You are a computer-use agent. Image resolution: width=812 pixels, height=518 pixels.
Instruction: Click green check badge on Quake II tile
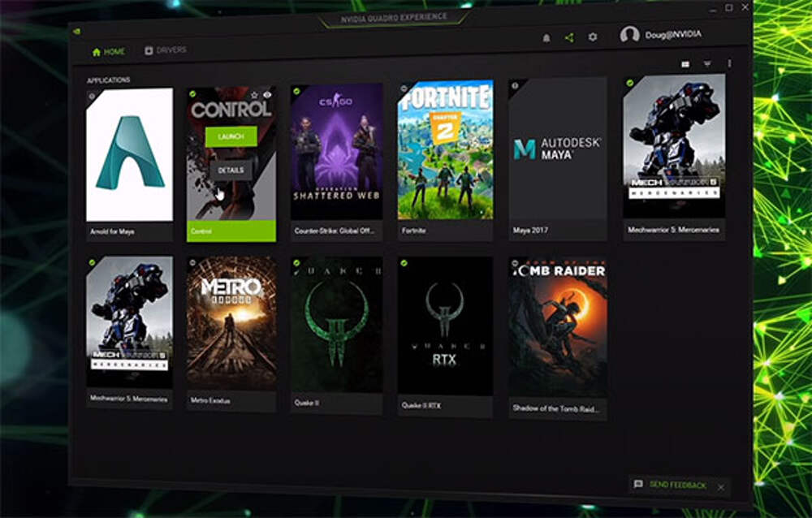coord(296,263)
